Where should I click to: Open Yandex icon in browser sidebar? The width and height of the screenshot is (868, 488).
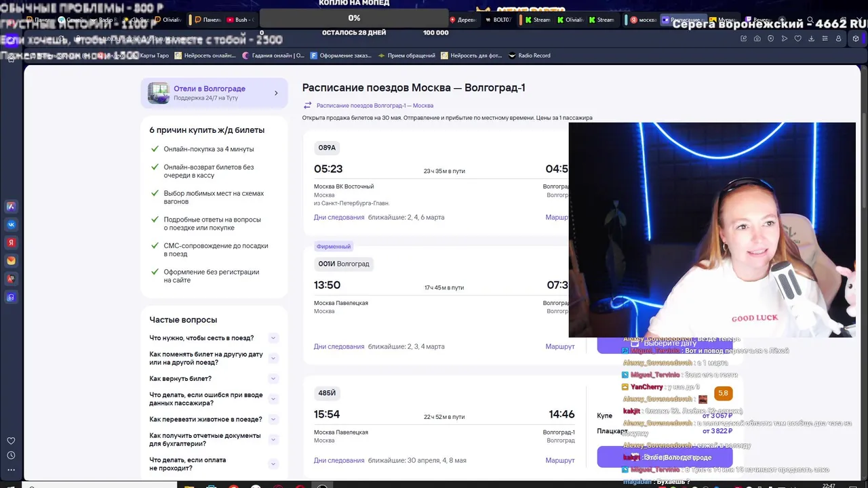pos(11,243)
